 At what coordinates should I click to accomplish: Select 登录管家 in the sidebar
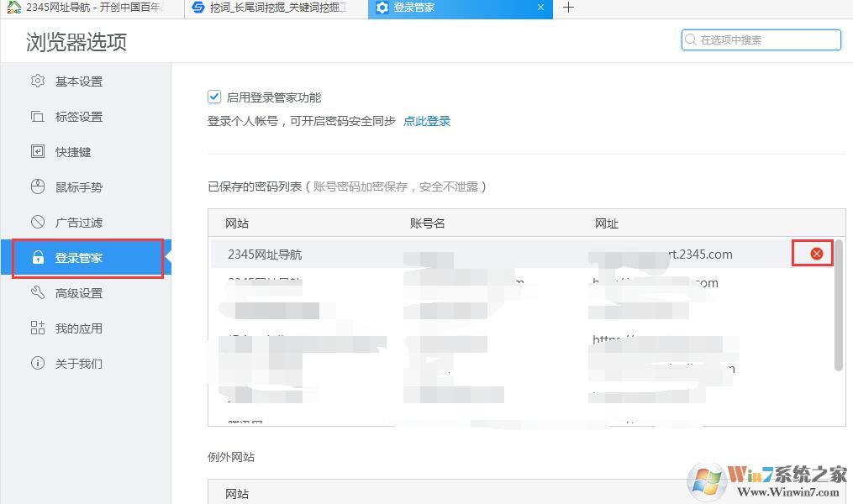tap(86, 258)
